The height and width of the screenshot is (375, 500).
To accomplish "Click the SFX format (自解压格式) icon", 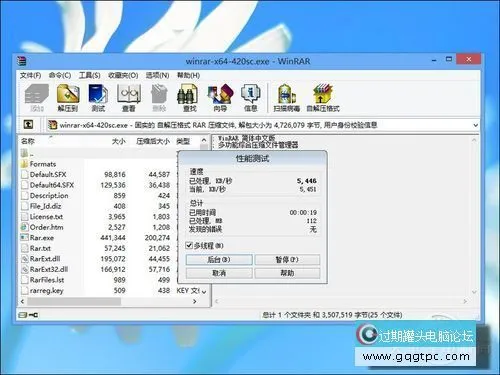I will [323, 98].
